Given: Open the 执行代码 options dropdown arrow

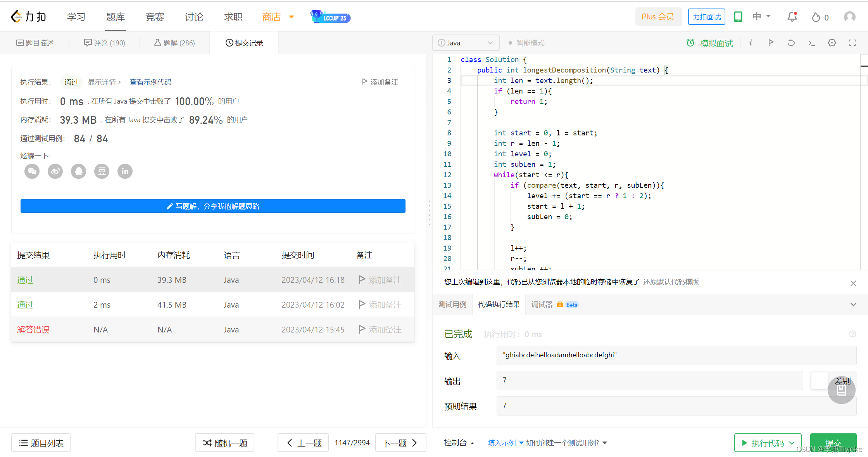Looking at the screenshot, I should (x=792, y=443).
